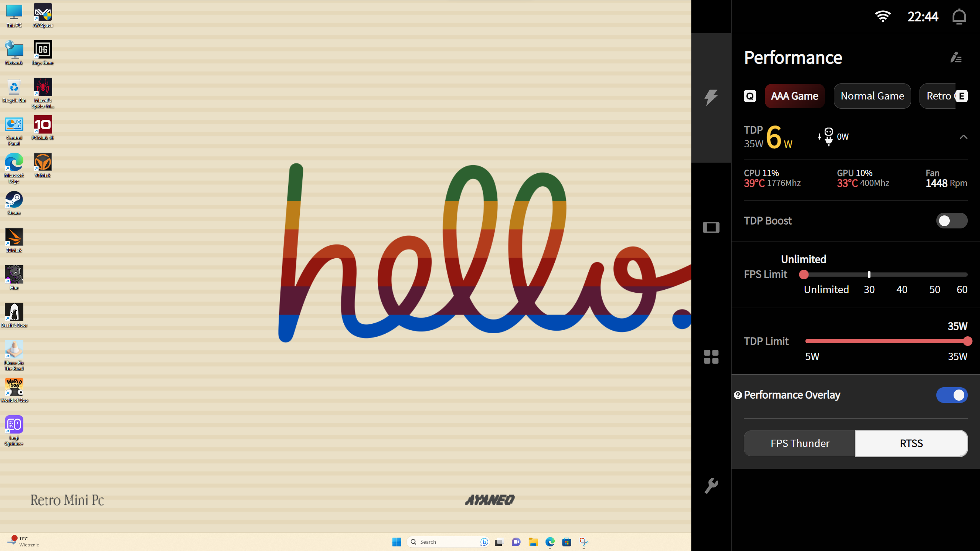Select the AAA Game profile tab

(794, 96)
